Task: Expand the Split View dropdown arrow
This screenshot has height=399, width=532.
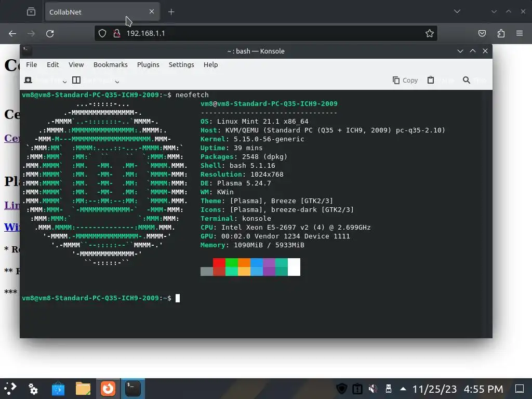Action: coord(117,82)
